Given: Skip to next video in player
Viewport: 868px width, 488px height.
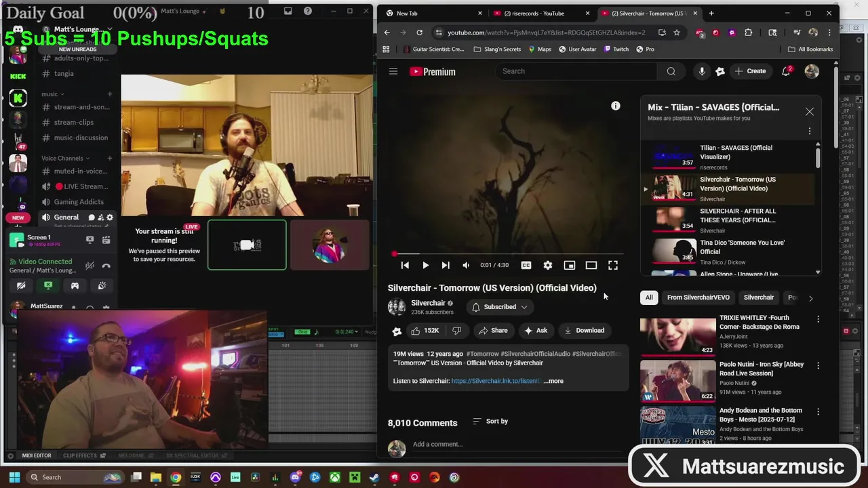Looking at the screenshot, I should (446, 266).
